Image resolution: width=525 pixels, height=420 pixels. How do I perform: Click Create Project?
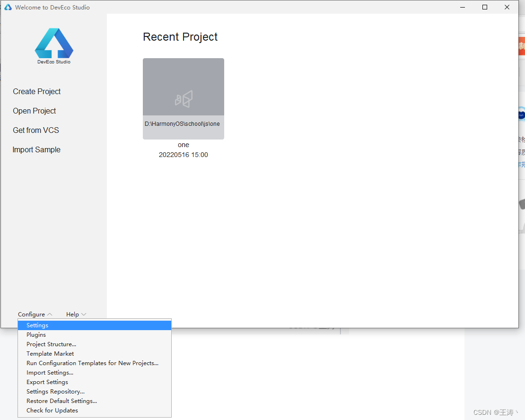[37, 91]
